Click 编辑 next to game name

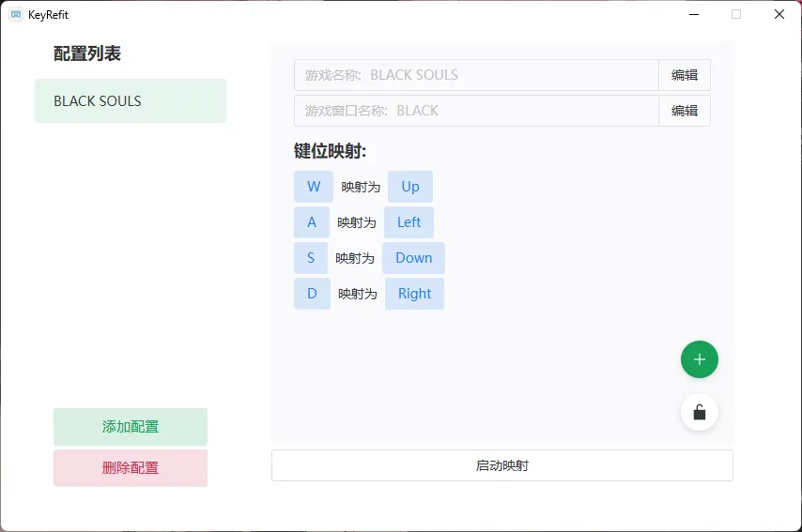[684, 75]
